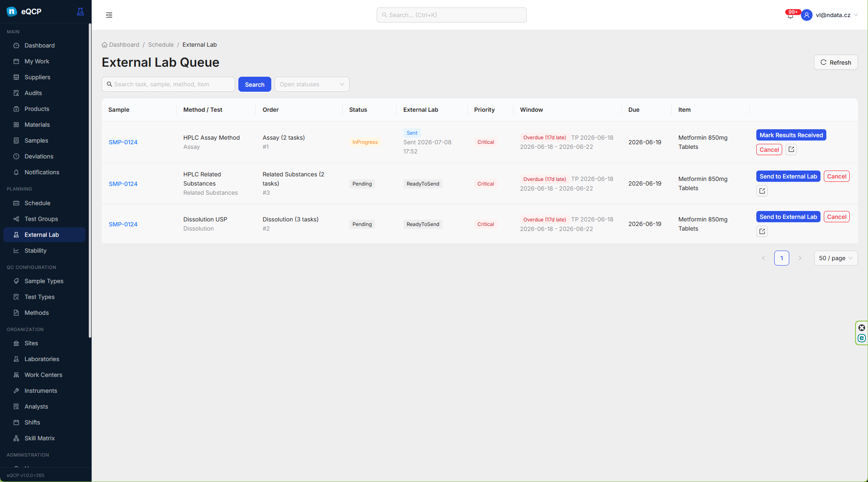Open SMP-0124 link in Dissolution row
This screenshot has width=868, height=482.
click(123, 224)
